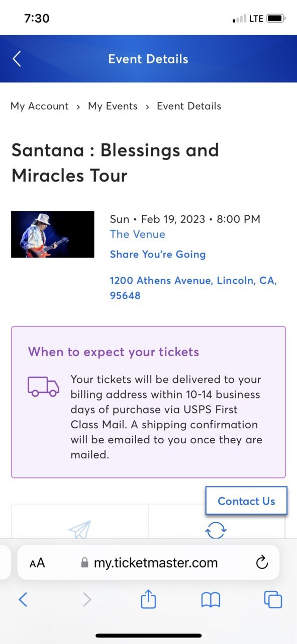This screenshot has height=644, width=297.
Task: Tap the Share You're Going link
Action: (x=158, y=255)
